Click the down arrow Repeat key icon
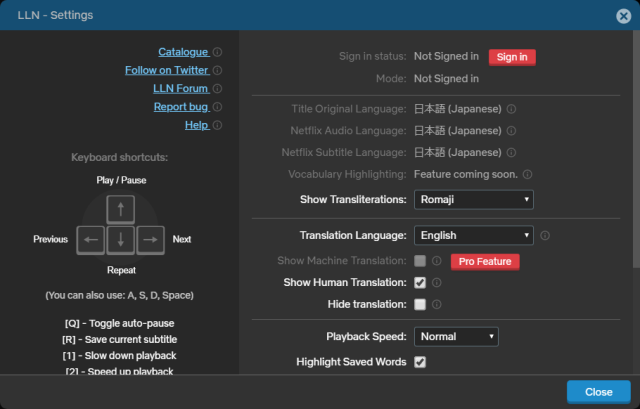 [x=120, y=239]
